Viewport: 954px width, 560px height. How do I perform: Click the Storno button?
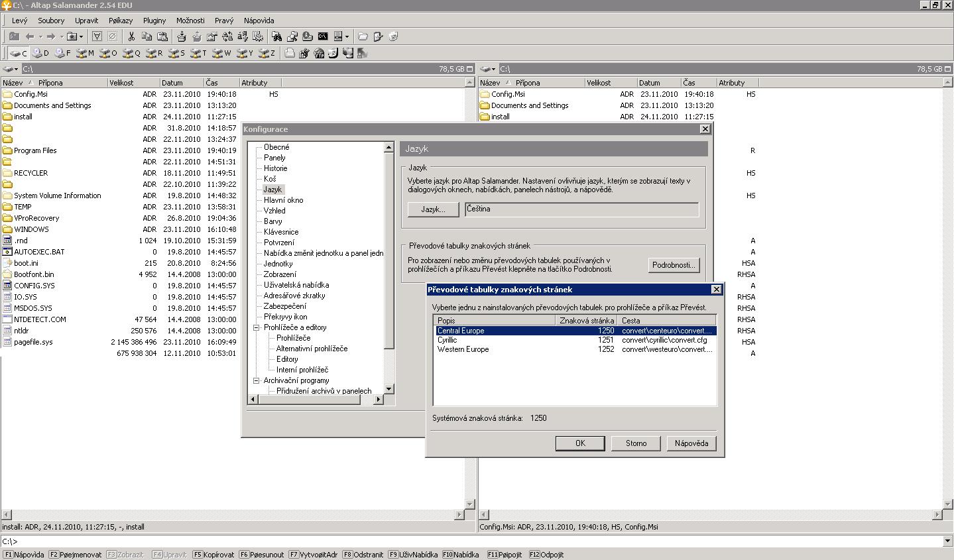point(636,443)
